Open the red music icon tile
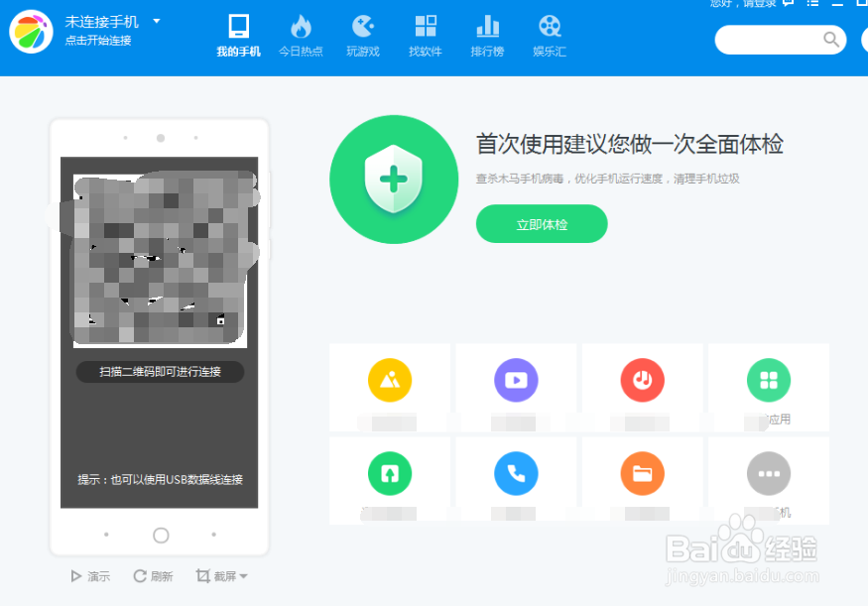The height and width of the screenshot is (606, 868). [642, 380]
